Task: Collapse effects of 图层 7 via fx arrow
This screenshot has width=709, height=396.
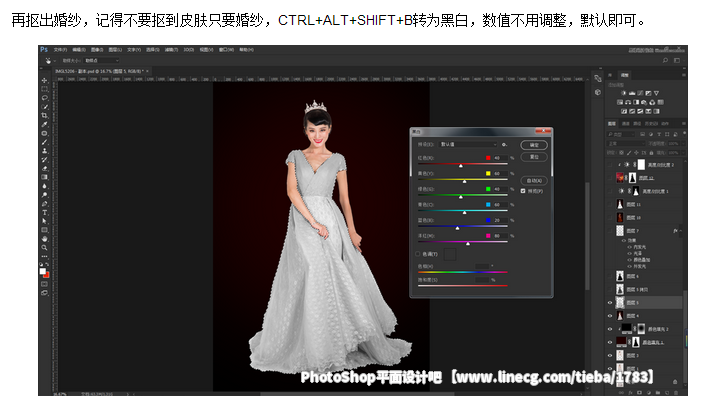Action: tap(681, 231)
